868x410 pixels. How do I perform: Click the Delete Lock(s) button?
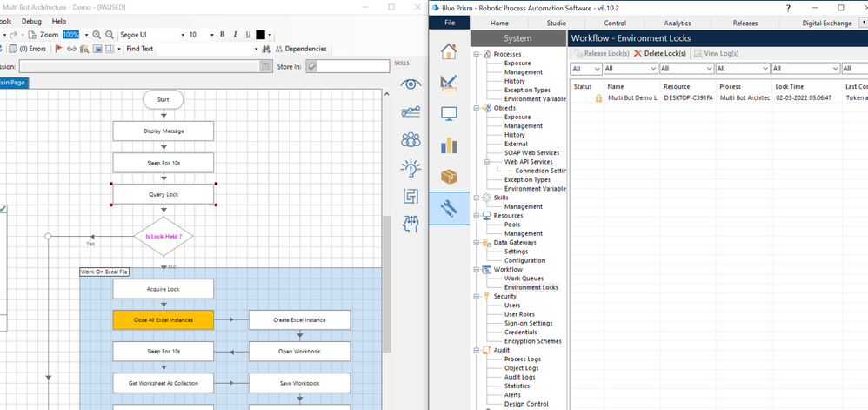point(660,54)
